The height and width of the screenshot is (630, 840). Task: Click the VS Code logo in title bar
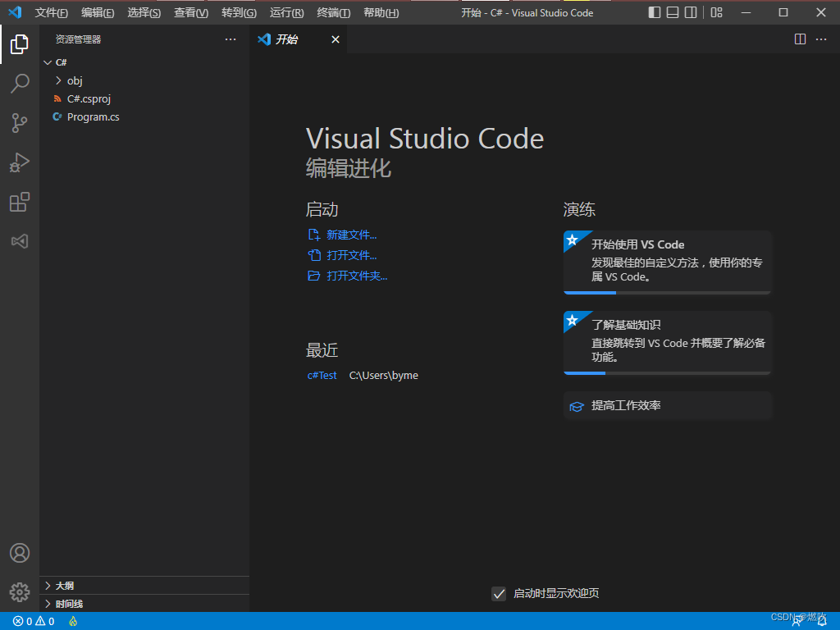coord(15,11)
